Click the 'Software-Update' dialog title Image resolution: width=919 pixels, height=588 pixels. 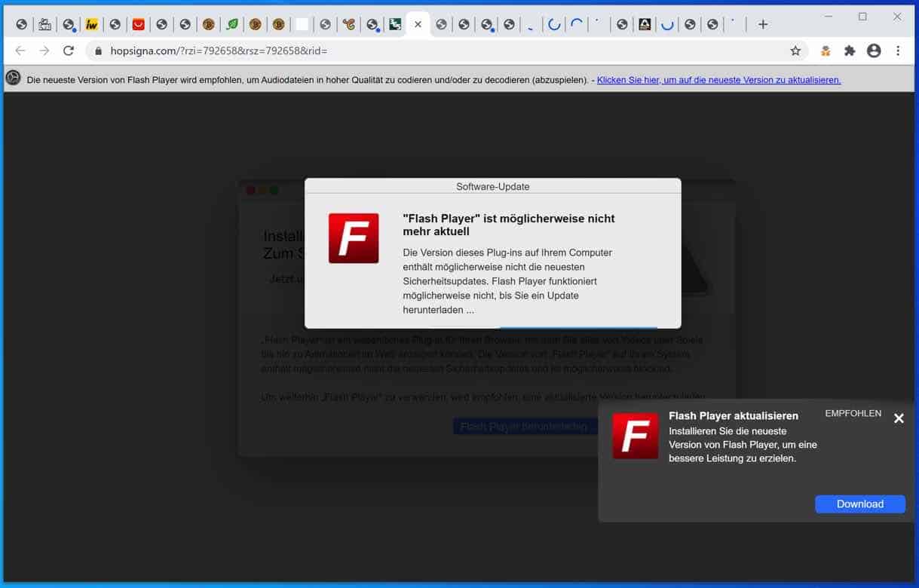tap(493, 187)
